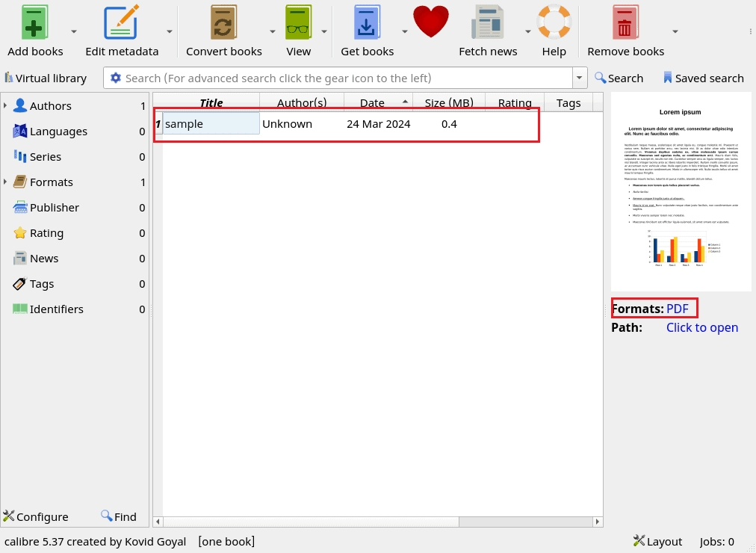This screenshot has height=553, width=756.
Task: Click the Identifiers barcode icon
Action: (x=19, y=309)
